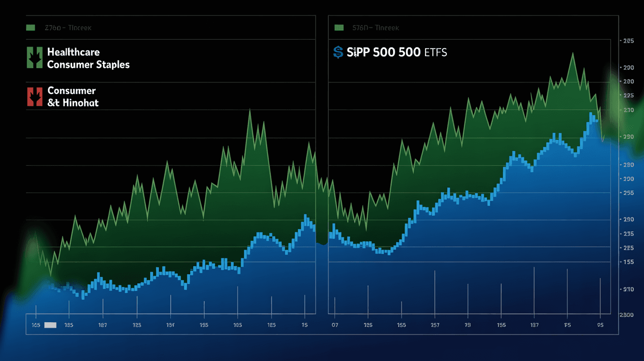The height and width of the screenshot is (361, 644).
Task: Click the red arrow icon beside Hinohat
Action: point(35,97)
